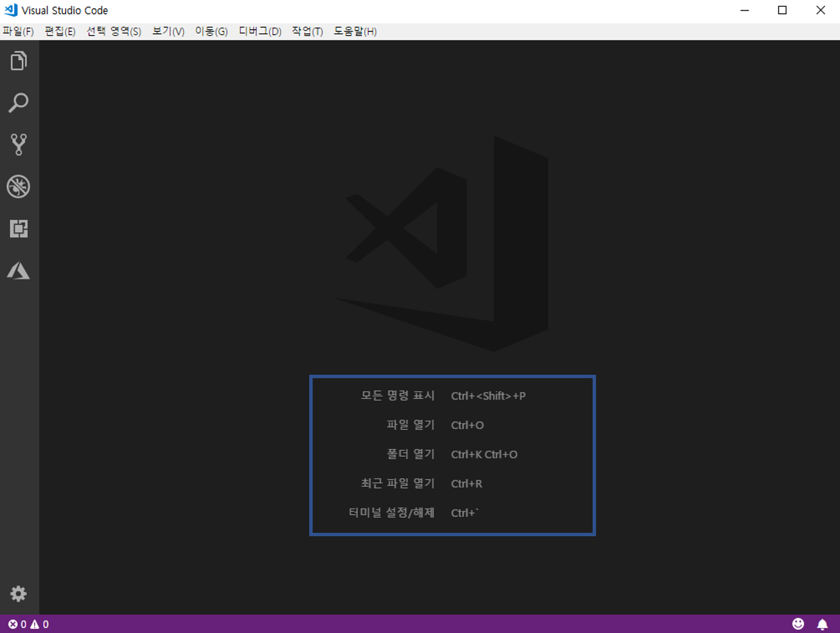This screenshot has height=633, width=840.
Task: Click the VS Code logo in title bar
Action: 11,10
